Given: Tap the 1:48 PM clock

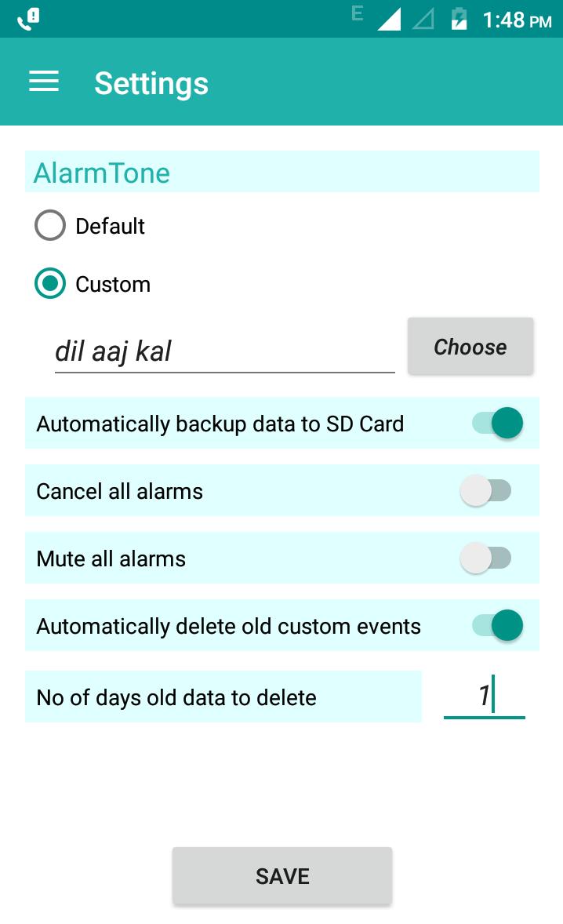Looking at the screenshot, I should click(x=517, y=20).
